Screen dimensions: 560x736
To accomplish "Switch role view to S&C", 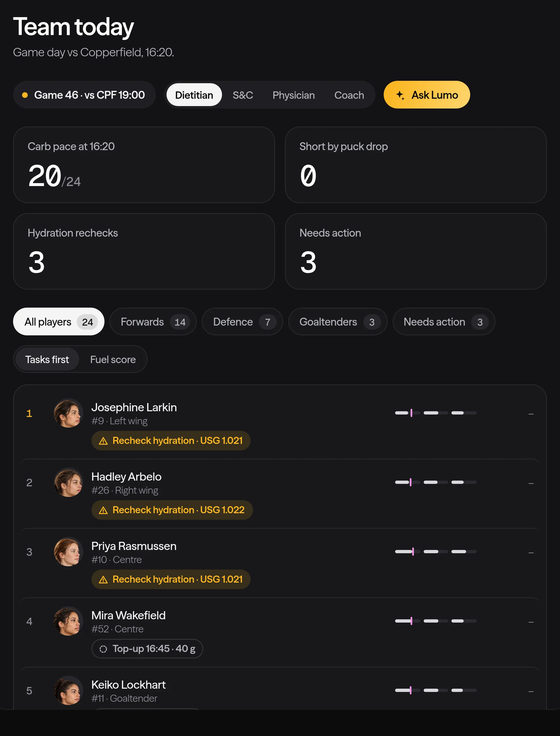I will pos(243,95).
